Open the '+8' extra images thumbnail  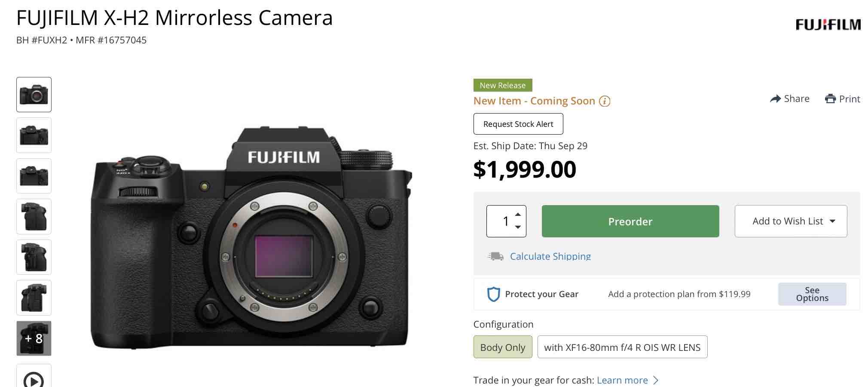tap(34, 338)
